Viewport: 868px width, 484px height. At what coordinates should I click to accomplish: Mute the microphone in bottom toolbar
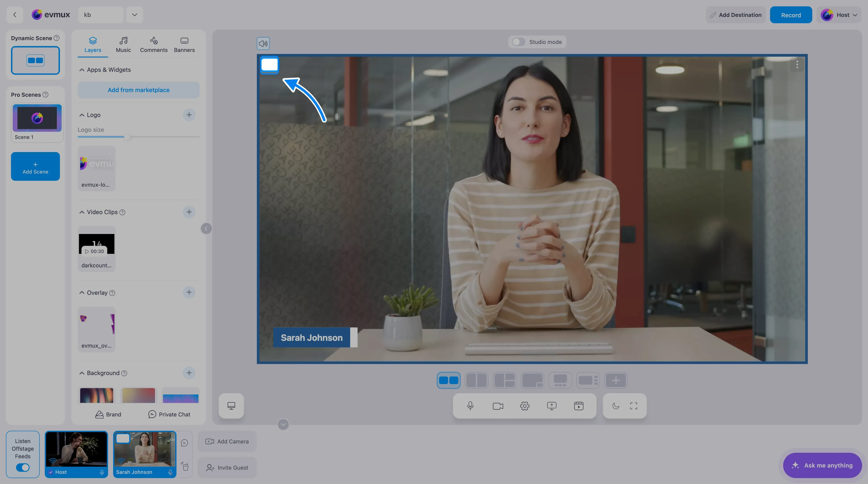pyautogui.click(x=470, y=406)
